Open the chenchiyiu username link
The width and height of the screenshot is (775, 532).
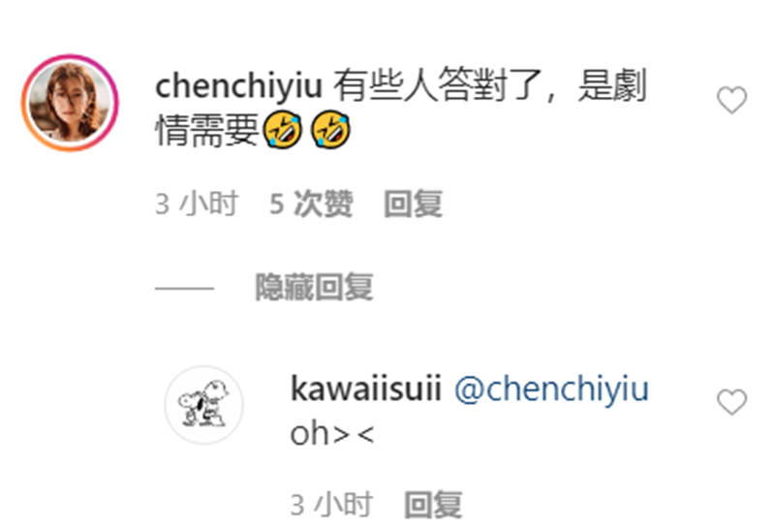click(238, 86)
